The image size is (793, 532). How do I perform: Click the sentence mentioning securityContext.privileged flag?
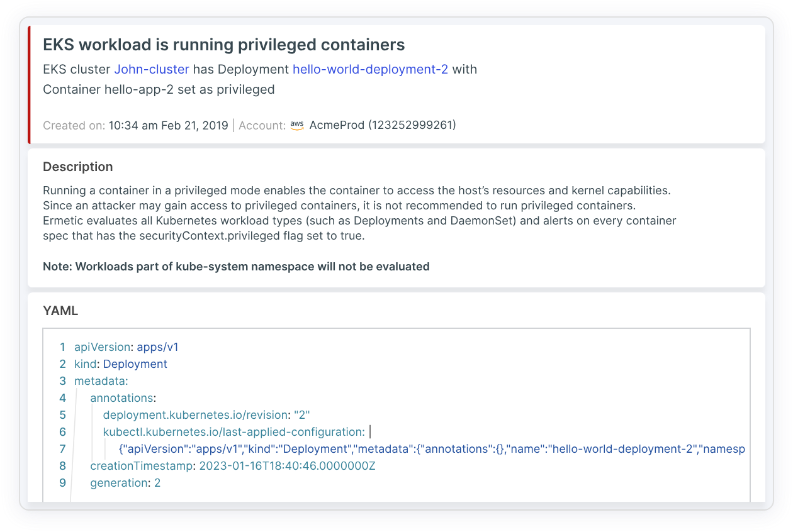359,228
